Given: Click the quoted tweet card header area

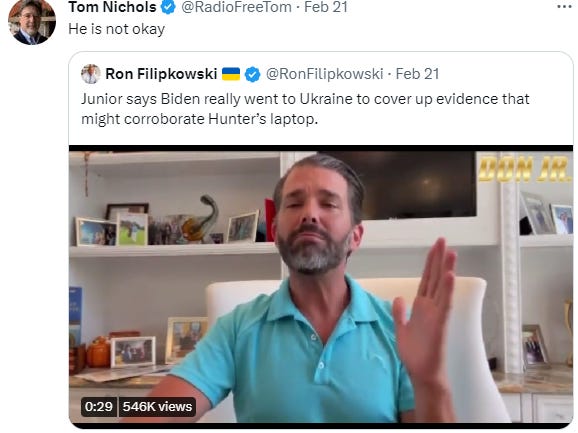Looking at the screenshot, I should 260,74.
